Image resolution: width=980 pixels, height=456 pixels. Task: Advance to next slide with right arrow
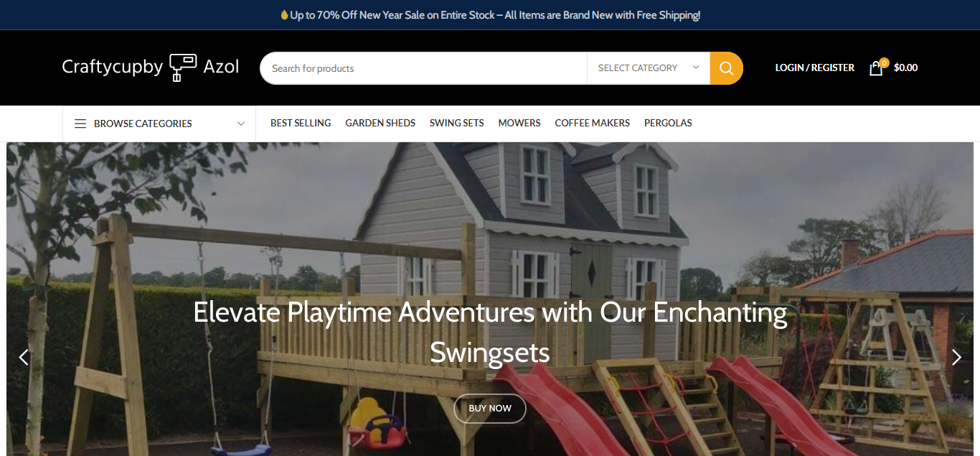point(956,357)
